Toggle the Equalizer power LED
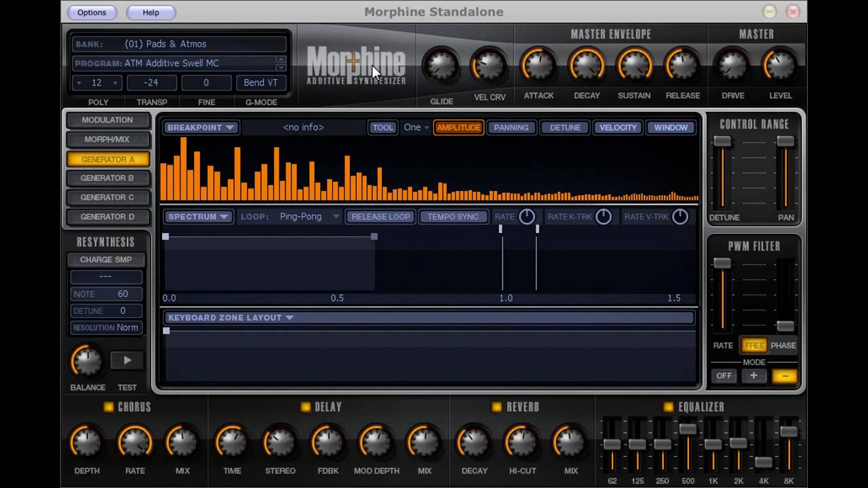This screenshot has height=488, width=868. click(x=668, y=407)
